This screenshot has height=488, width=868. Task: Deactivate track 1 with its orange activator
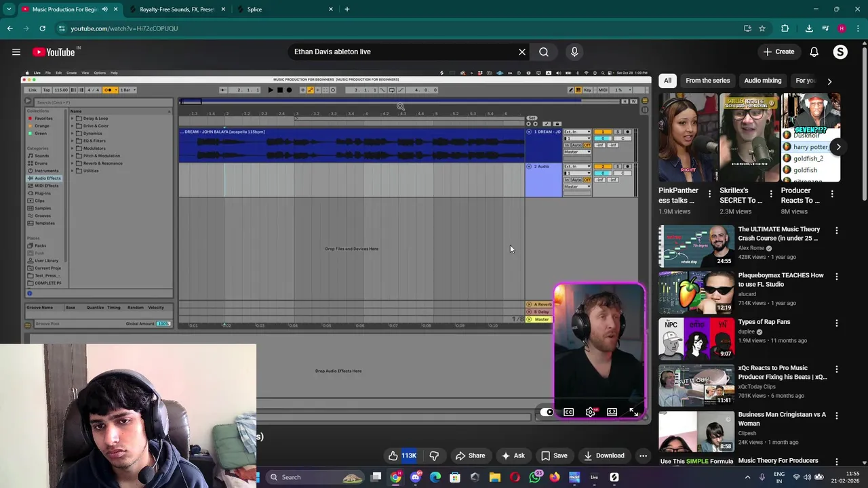pyautogui.click(x=603, y=131)
